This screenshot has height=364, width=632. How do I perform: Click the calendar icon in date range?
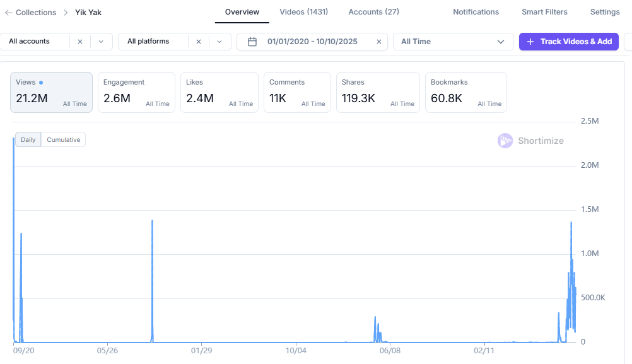click(252, 42)
